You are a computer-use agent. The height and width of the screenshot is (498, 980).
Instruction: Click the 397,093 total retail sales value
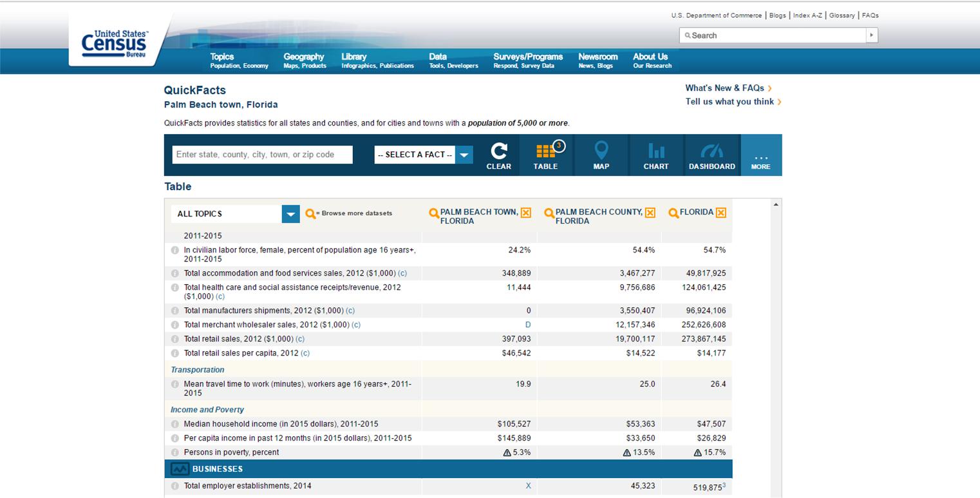click(x=516, y=339)
